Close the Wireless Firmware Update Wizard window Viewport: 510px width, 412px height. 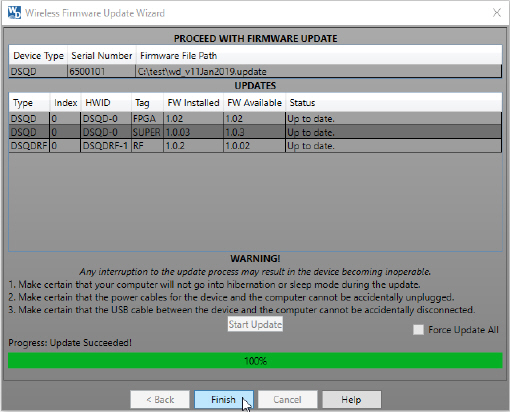click(497, 13)
